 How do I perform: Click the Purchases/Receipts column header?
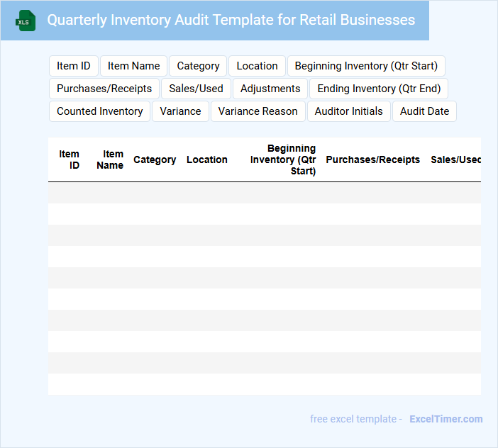tap(372, 159)
